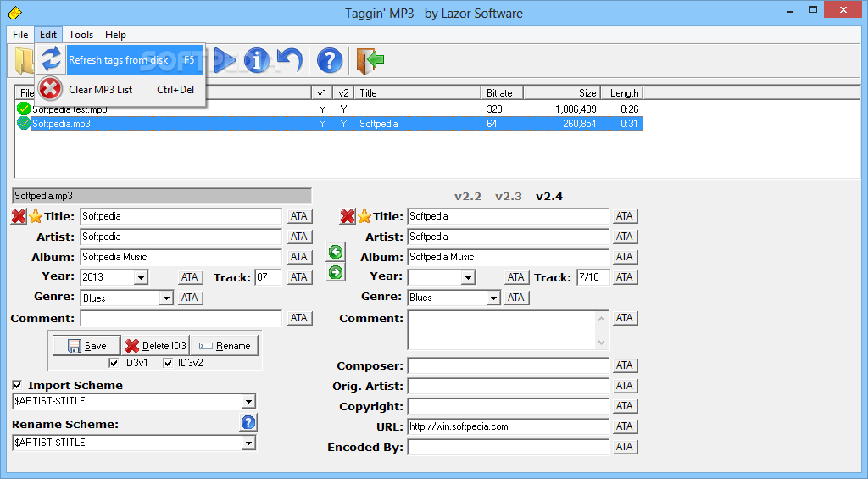Switch tag version to v2.2
This screenshot has height=479, width=868.
468,197
